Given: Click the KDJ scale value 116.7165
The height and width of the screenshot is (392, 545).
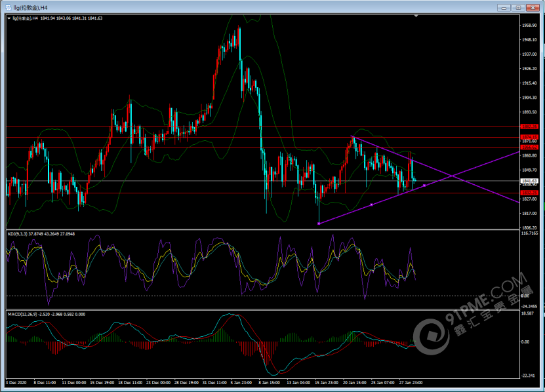Looking at the screenshot, I should tap(530, 233).
